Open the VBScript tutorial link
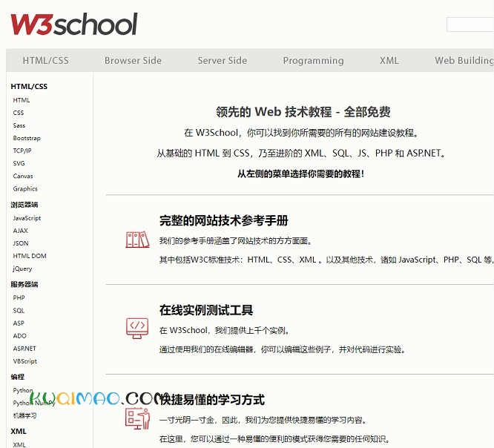This screenshot has height=448, width=494. point(25,361)
